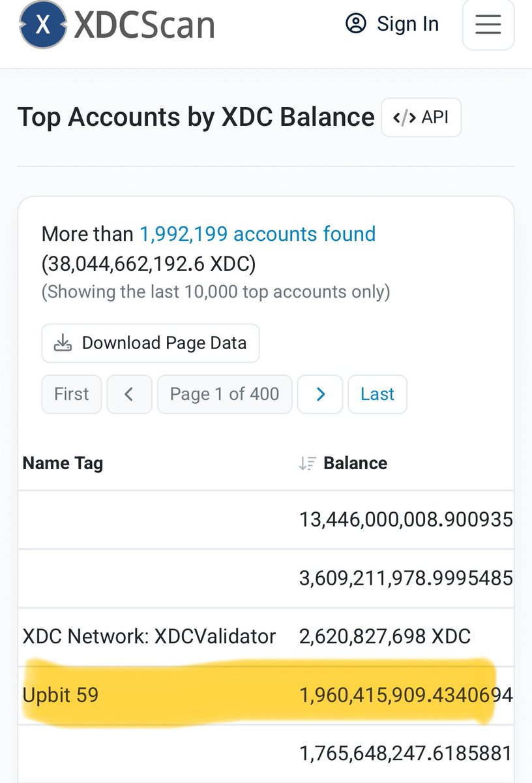Click the Upbit 59 balance value
The height and width of the screenshot is (783, 532).
click(x=406, y=695)
